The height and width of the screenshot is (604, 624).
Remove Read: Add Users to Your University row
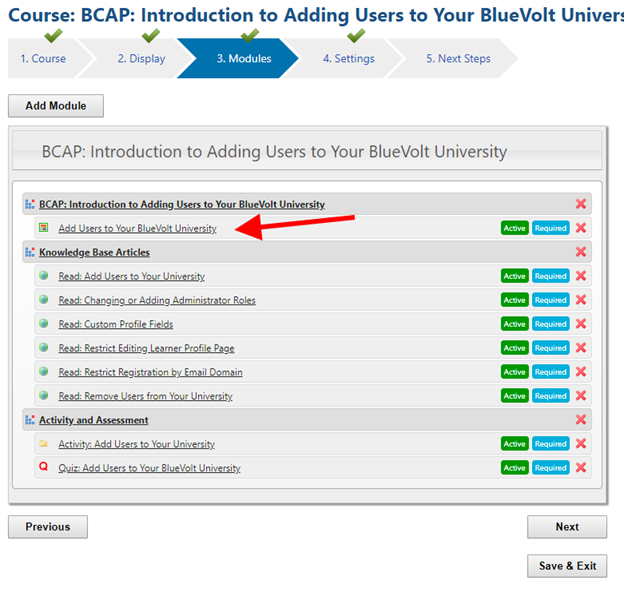tap(581, 276)
